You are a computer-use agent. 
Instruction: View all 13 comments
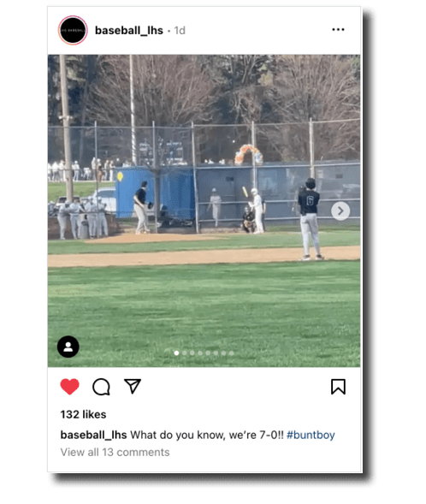pos(115,453)
